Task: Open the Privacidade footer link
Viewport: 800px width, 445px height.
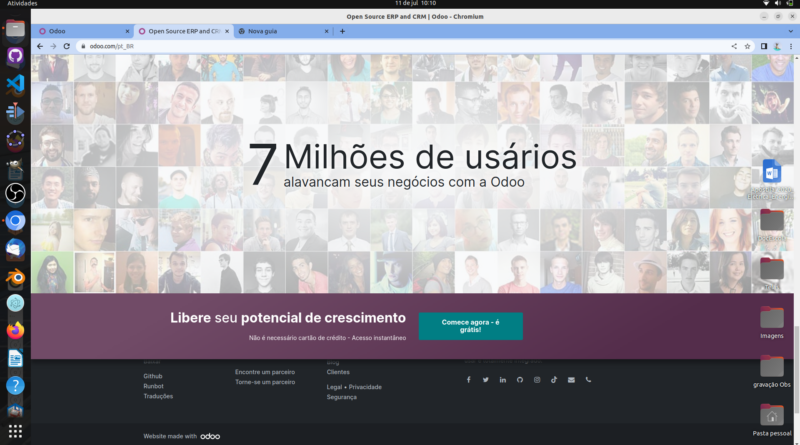Action: click(x=365, y=387)
